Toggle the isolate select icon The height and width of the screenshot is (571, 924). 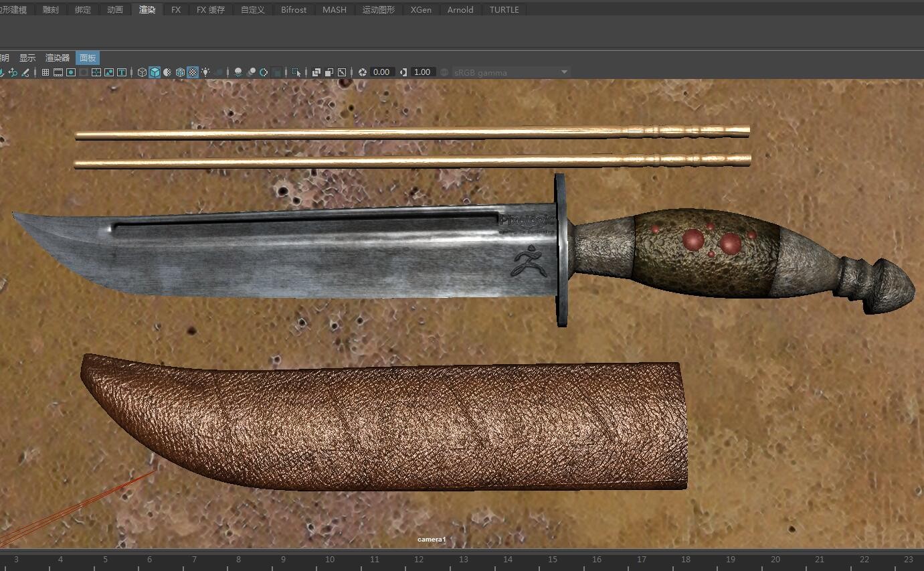coord(296,72)
